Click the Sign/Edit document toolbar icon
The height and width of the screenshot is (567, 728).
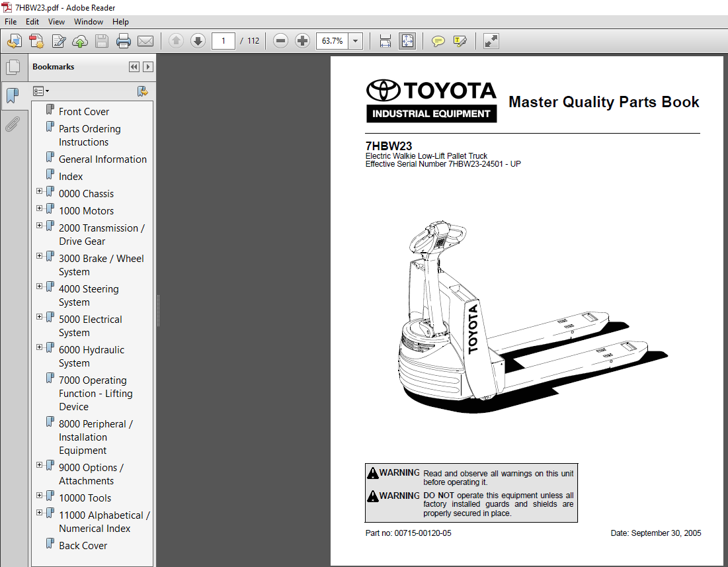[x=58, y=41]
